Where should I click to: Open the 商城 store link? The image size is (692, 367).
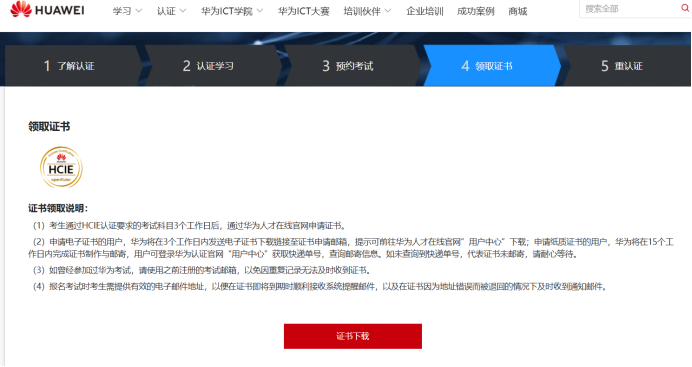pos(518,11)
